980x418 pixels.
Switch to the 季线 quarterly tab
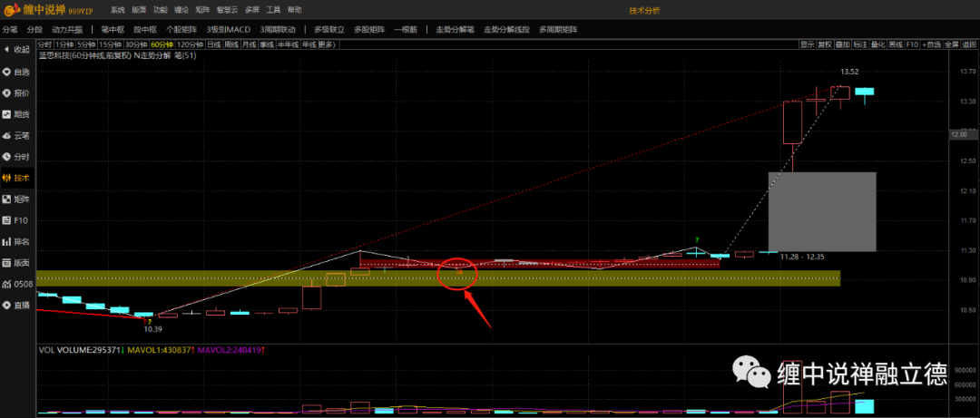[267, 44]
